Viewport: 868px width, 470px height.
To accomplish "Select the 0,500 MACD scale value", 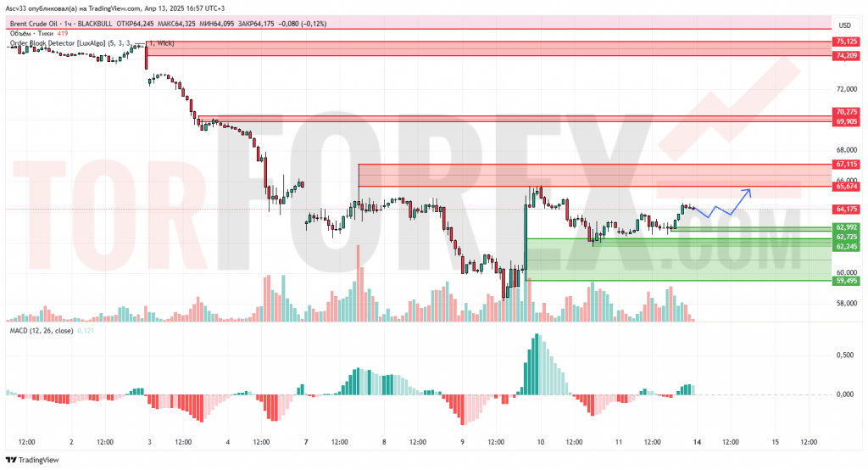I will (x=845, y=355).
